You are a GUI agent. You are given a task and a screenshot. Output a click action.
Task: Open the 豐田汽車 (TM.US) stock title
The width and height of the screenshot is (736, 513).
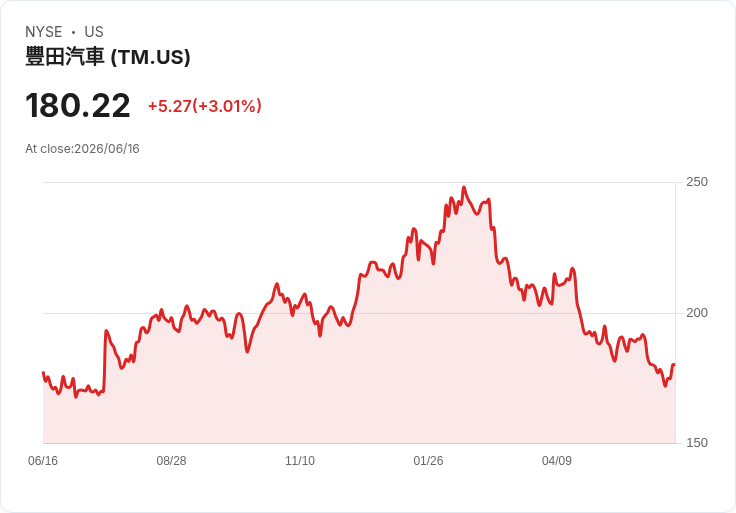108,57
